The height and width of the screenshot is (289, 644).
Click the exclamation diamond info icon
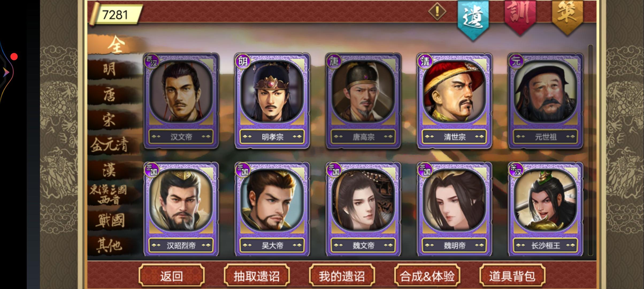pyautogui.click(x=437, y=11)
